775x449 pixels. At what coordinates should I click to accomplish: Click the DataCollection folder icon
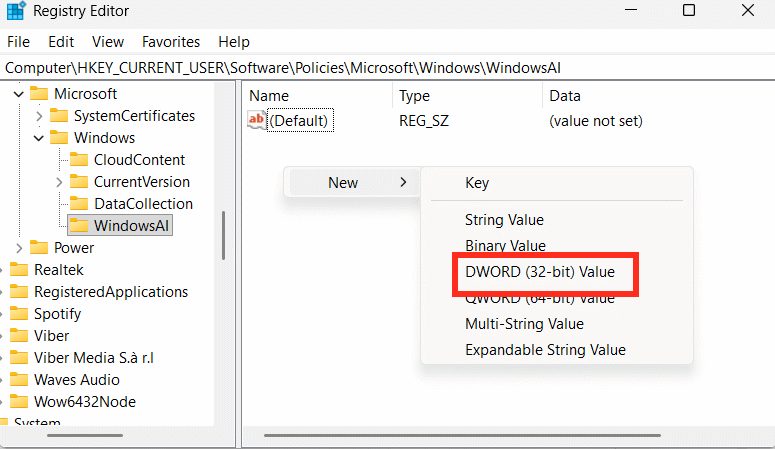coord(79,204)
